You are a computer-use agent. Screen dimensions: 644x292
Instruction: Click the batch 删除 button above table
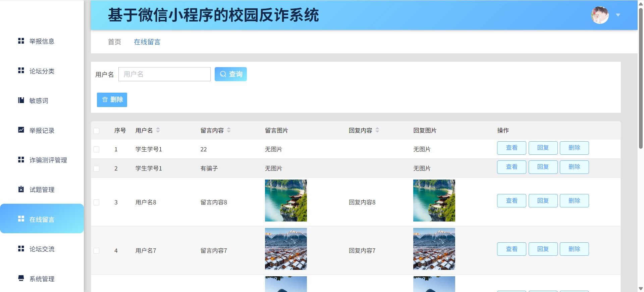click(x=112, y=100)
